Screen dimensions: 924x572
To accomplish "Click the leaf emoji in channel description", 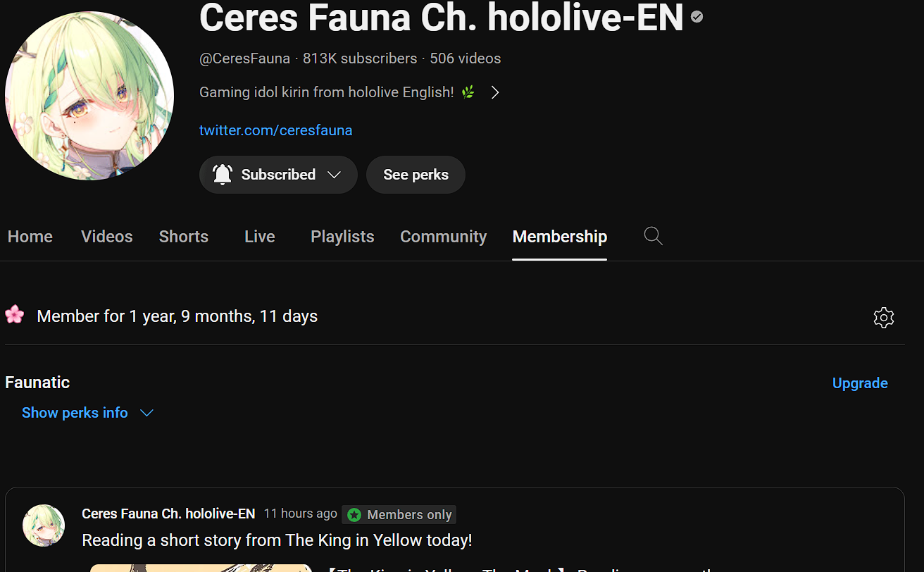I will pyautogui.click(x=468, y=92).
